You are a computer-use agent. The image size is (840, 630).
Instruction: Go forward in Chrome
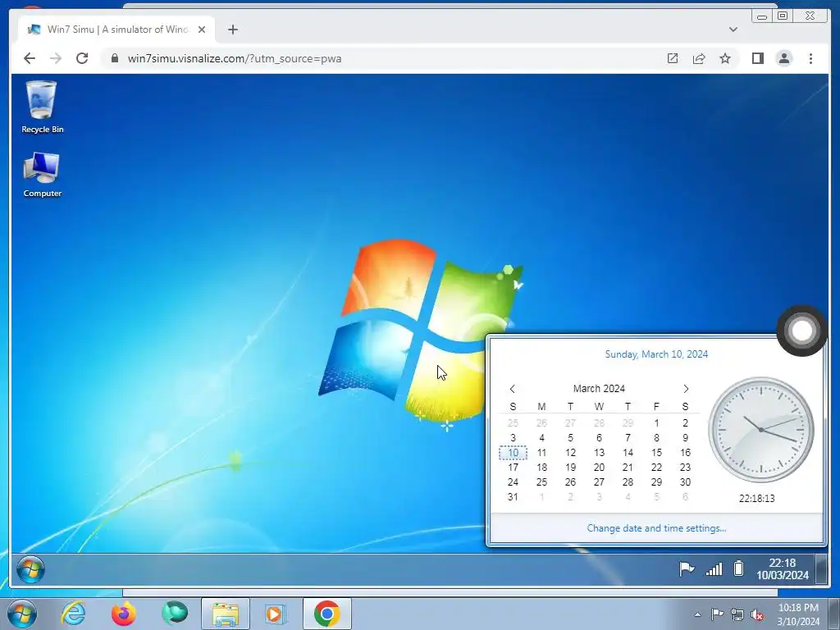56,58
